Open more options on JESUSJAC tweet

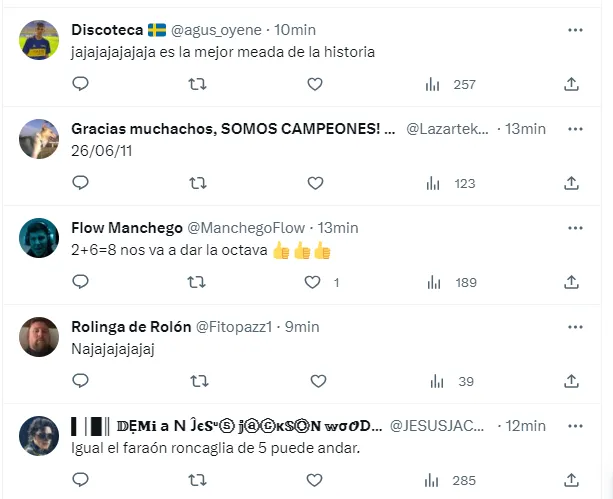coord(574,425)
